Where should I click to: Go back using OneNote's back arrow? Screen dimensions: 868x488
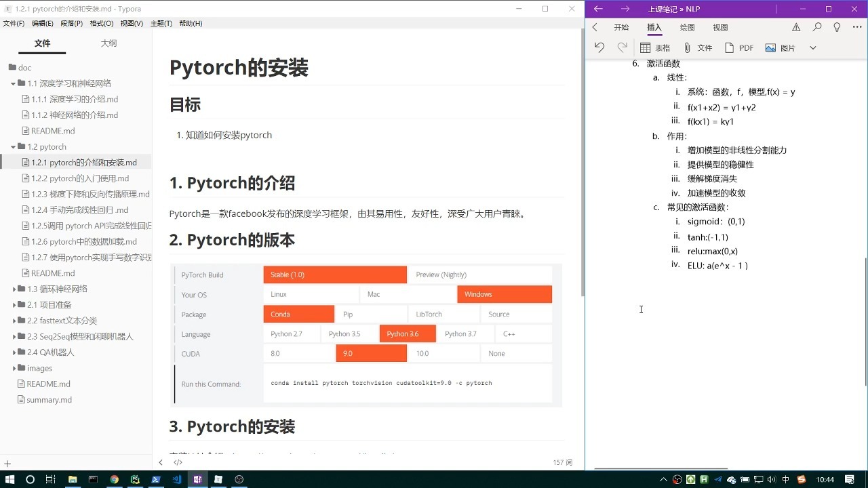click(x=597, y=9)
